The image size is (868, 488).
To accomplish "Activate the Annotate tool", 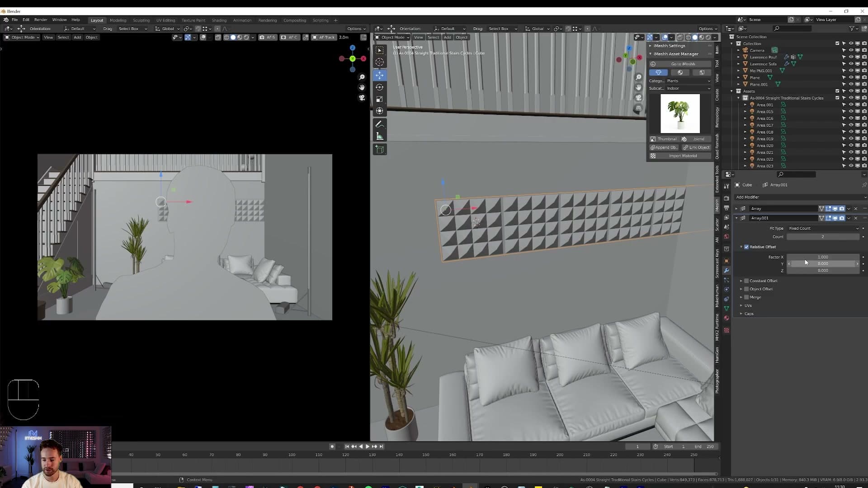I will pyautogui.click(x=379, y=124).
